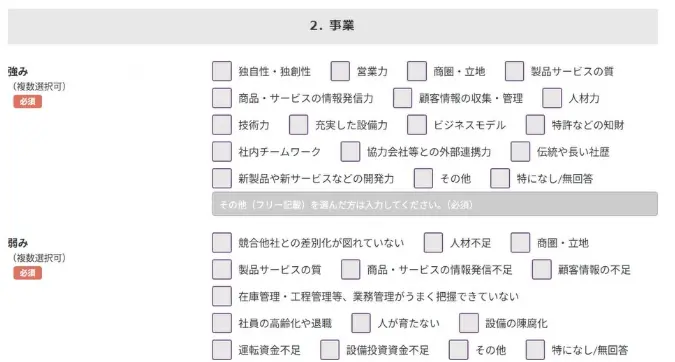Screen dimensions: 675x362
Task: Check the 技術力 checkbox
Action: click(222, 125)
